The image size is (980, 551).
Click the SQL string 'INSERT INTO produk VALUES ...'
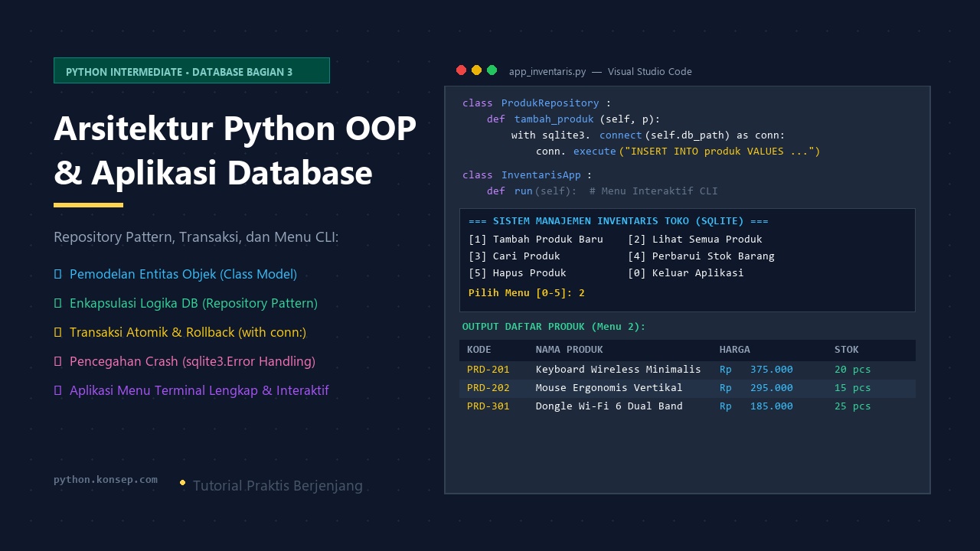(x=721, y=152)
